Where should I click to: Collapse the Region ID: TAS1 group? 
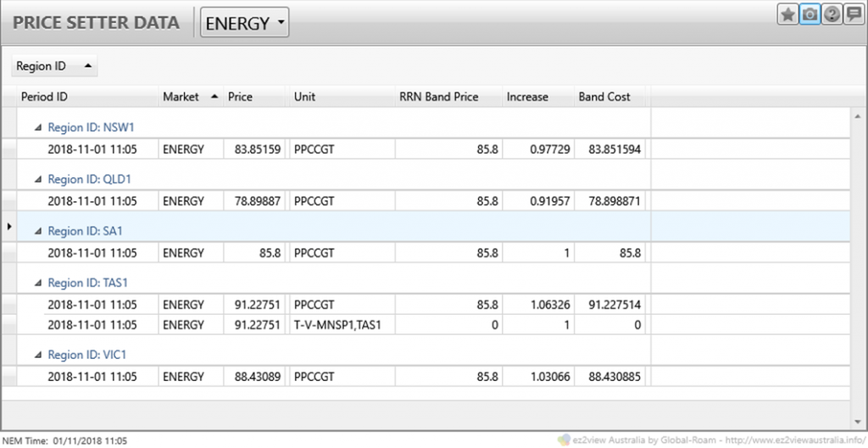[x=37, y=283]
